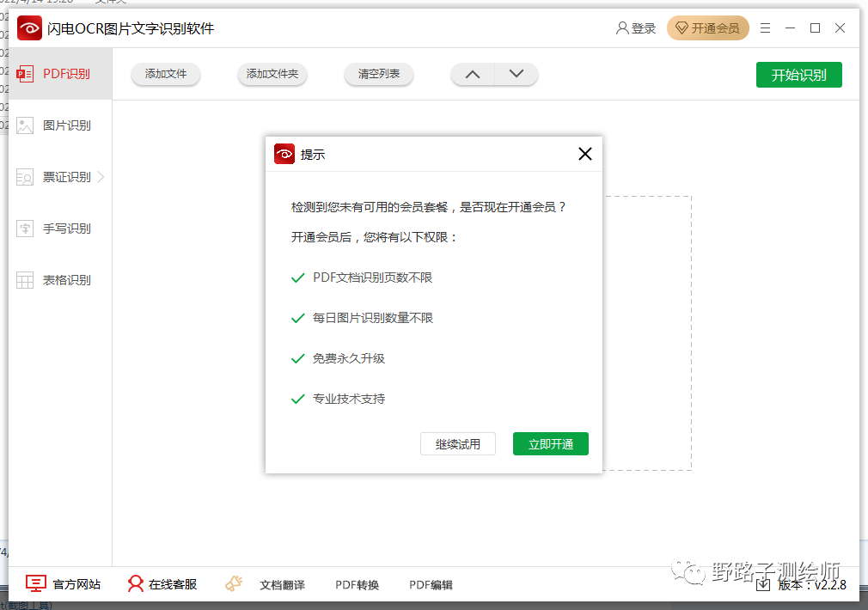Open the 票证识别 sidebar item

coord(60,177)
